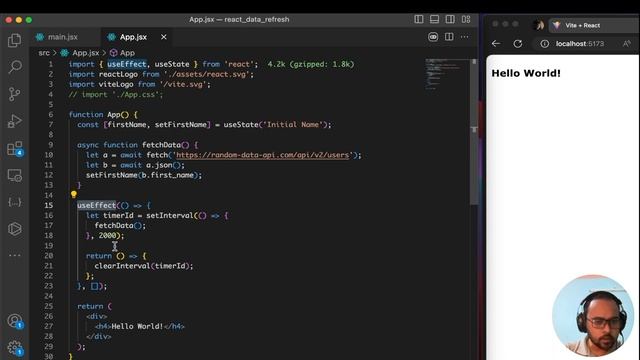640x360 pixels.
Task: Click the lightbulb code action icon
Action: click(74, 195)
